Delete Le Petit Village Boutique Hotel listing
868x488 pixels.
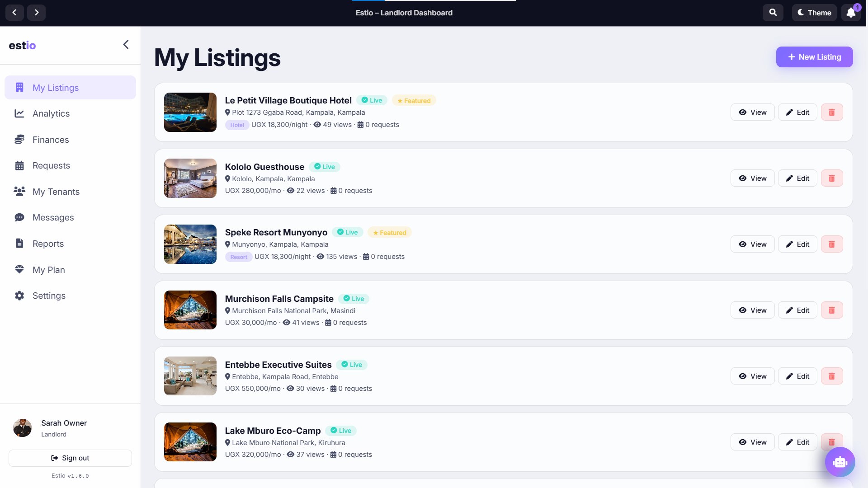[x=832, y=113]
